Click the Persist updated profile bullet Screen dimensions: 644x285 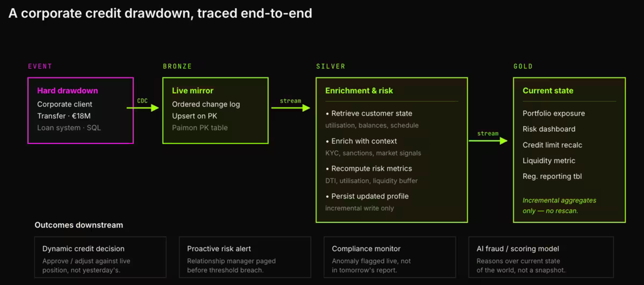[367, 196]
